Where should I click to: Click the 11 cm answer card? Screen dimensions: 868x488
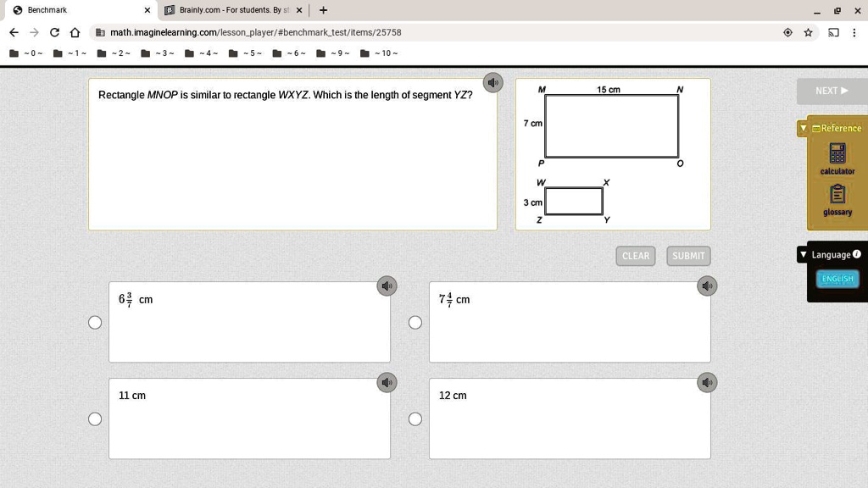tap(250, 419)
